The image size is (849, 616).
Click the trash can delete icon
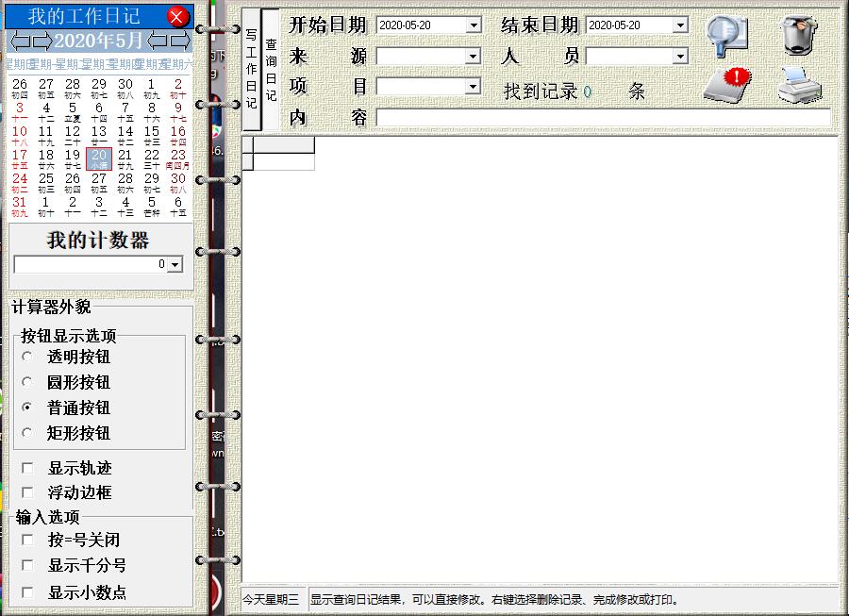[x=800, y=34]
